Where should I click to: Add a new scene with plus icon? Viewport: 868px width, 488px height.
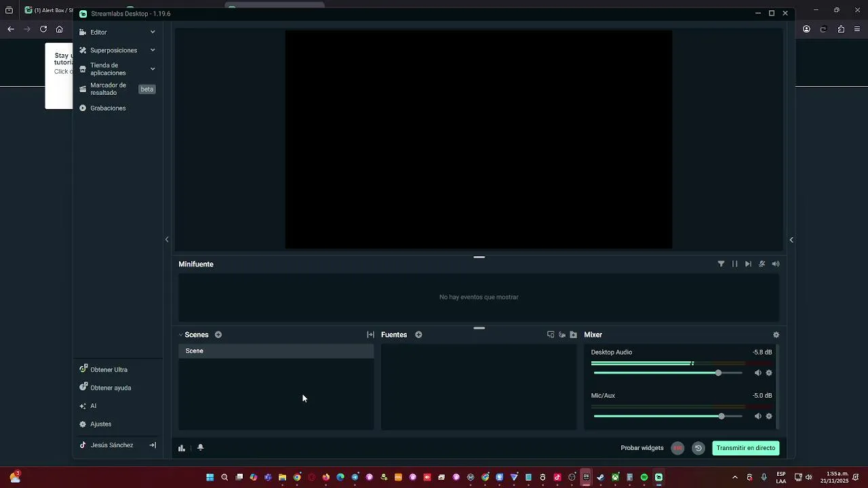coord(218,335)
